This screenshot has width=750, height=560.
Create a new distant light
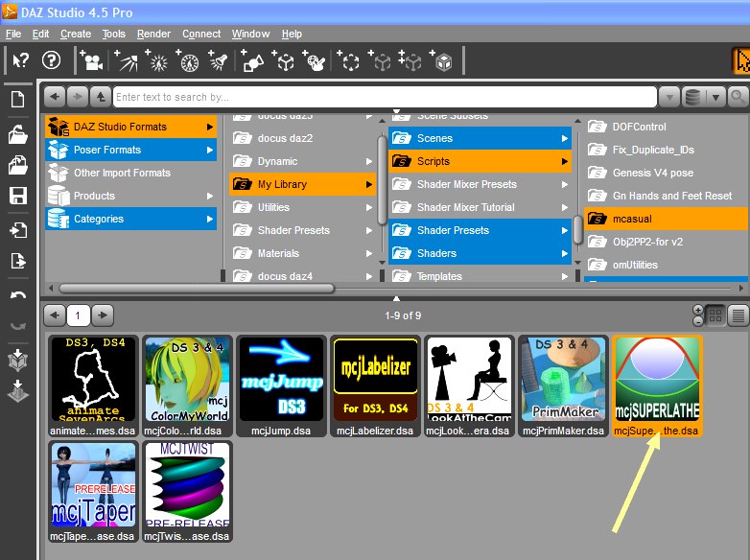point(126,60)
